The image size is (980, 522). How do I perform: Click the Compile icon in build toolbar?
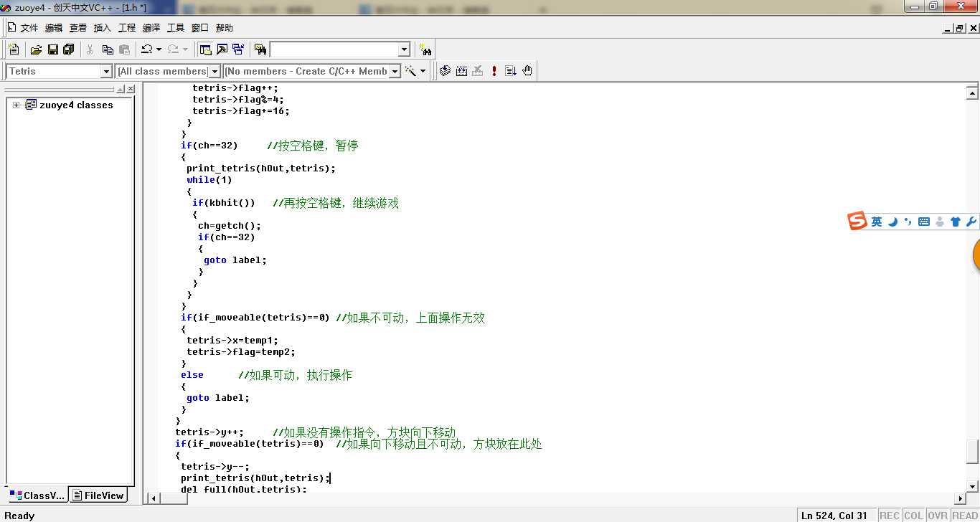[x=445, y=71]
